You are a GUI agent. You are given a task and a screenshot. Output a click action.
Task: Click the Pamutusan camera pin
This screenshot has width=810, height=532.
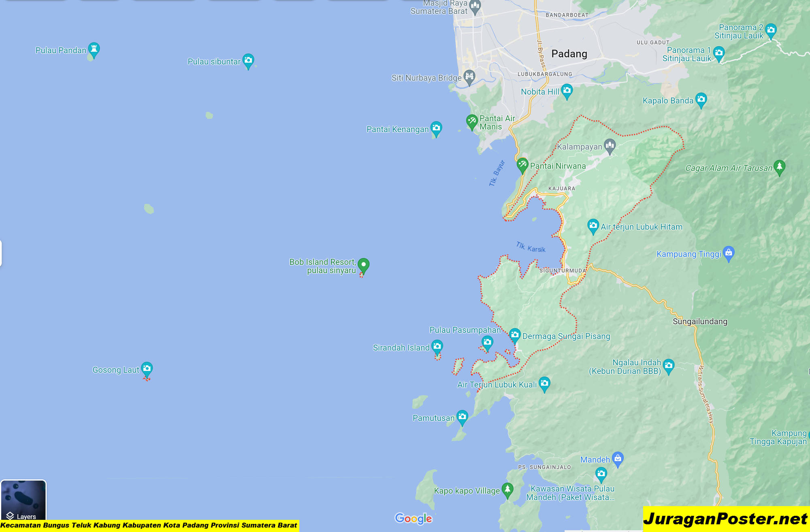coord(462,417)
